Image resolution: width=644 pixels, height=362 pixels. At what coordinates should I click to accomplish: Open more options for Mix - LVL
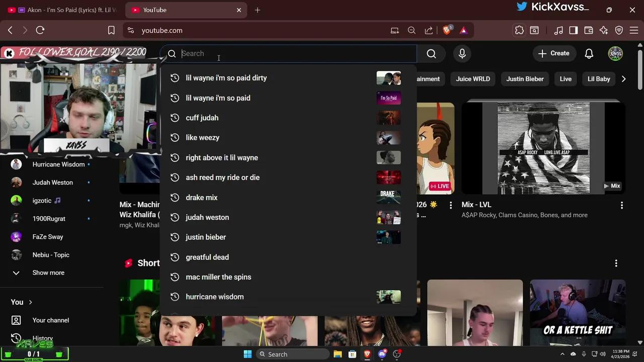tap(622, 205)
